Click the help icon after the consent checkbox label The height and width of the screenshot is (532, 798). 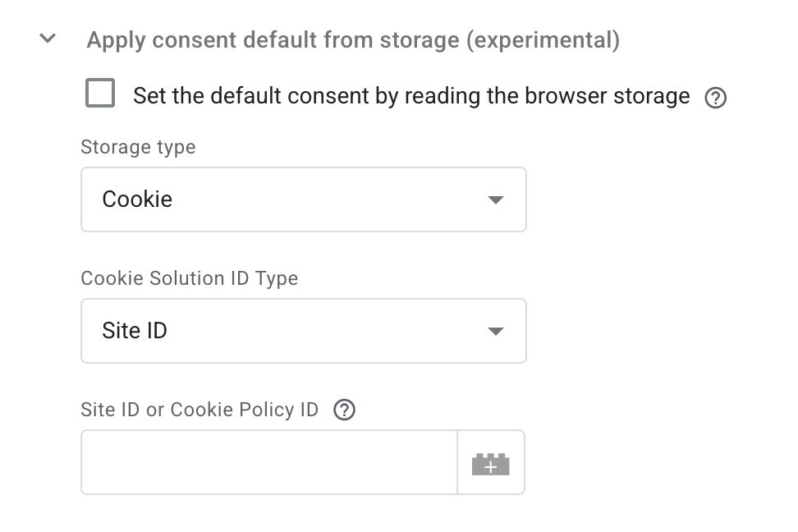(715, 97)
